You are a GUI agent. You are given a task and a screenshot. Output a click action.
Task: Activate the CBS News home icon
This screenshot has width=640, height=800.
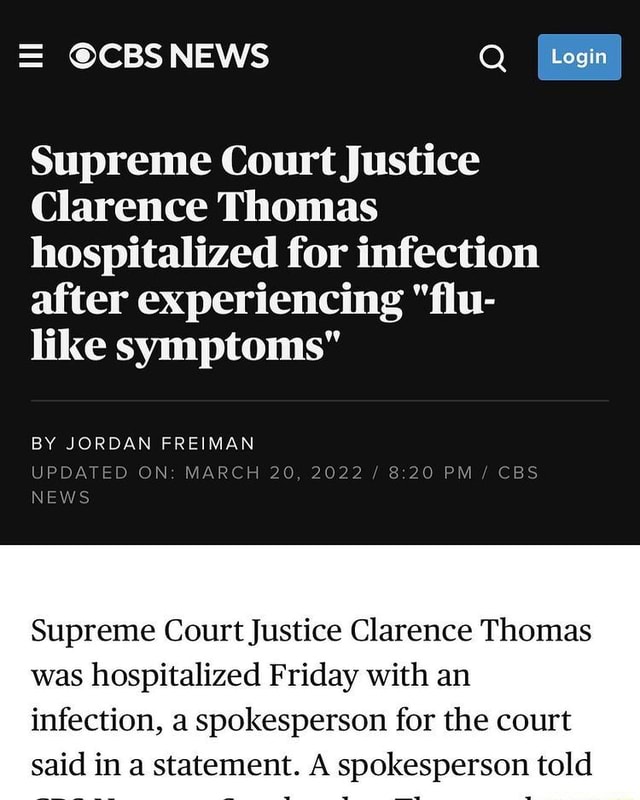pos(85,56)
